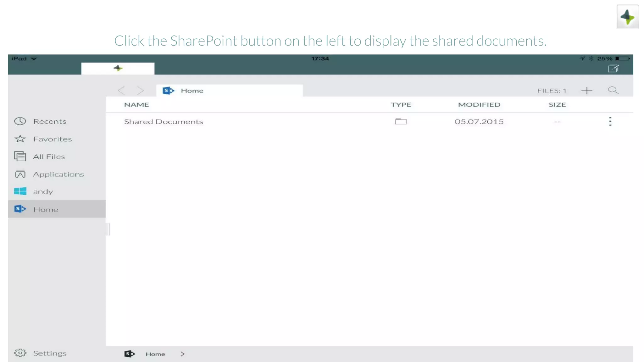This screenshot has width=644, height=362.
Task: Open search with the magnifier icon
Action: (613, 90)
